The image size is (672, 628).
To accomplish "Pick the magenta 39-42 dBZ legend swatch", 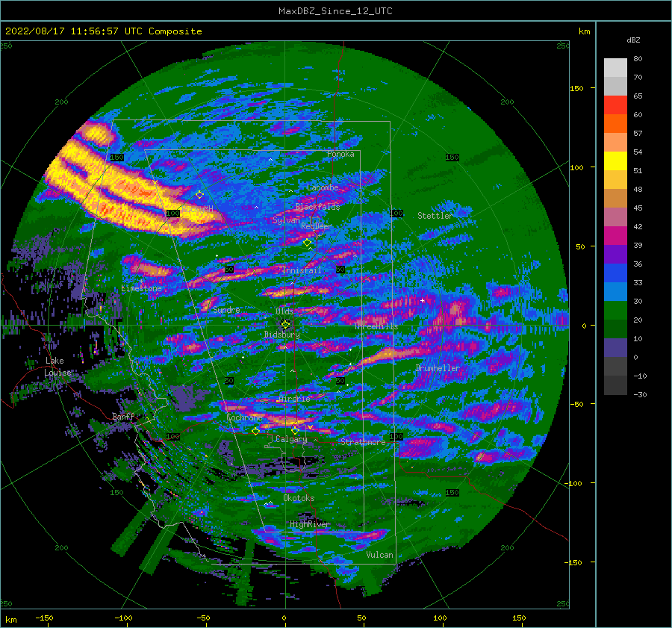I will tap(615, 236).
